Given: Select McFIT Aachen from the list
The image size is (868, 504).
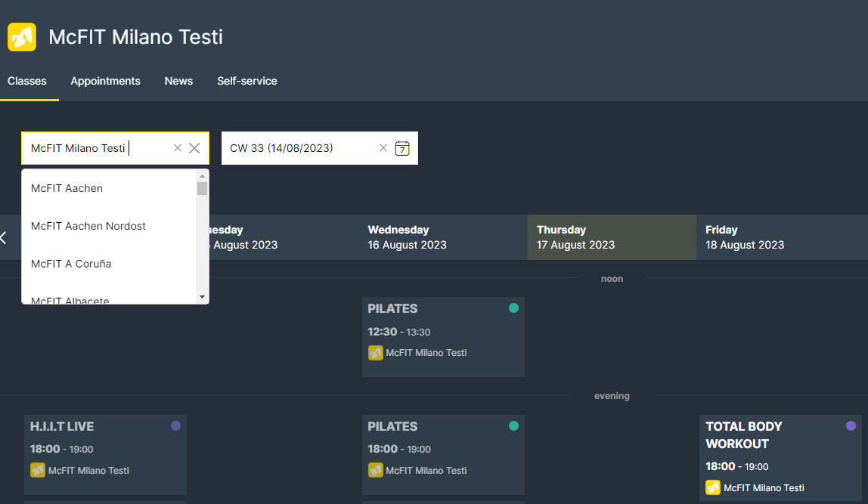Looking at the screenshot, I should (x=109, y=188).
